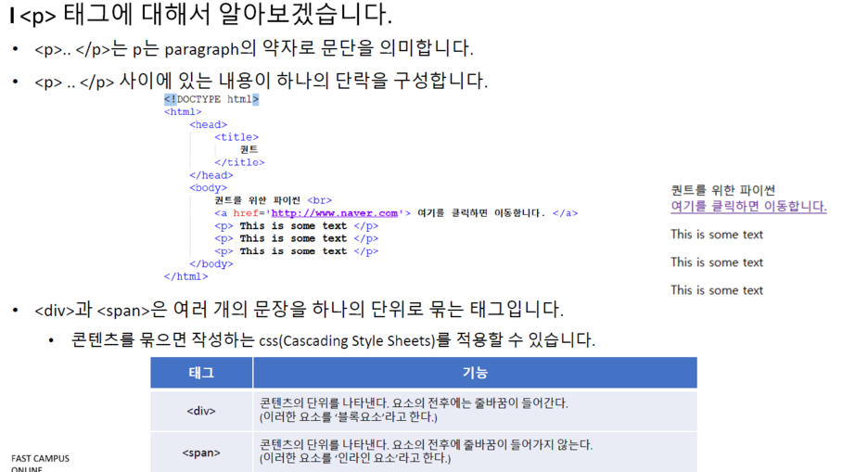Click the second rendered 'This is some text' paragraph
This screenshot has width=868, height=472.
[717, 262]
